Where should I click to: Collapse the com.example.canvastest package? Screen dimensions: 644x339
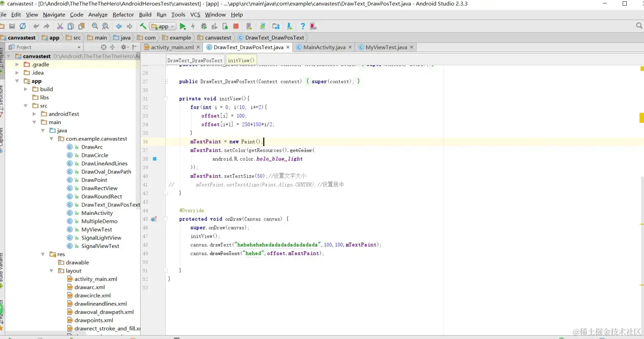tap(52, 138)
